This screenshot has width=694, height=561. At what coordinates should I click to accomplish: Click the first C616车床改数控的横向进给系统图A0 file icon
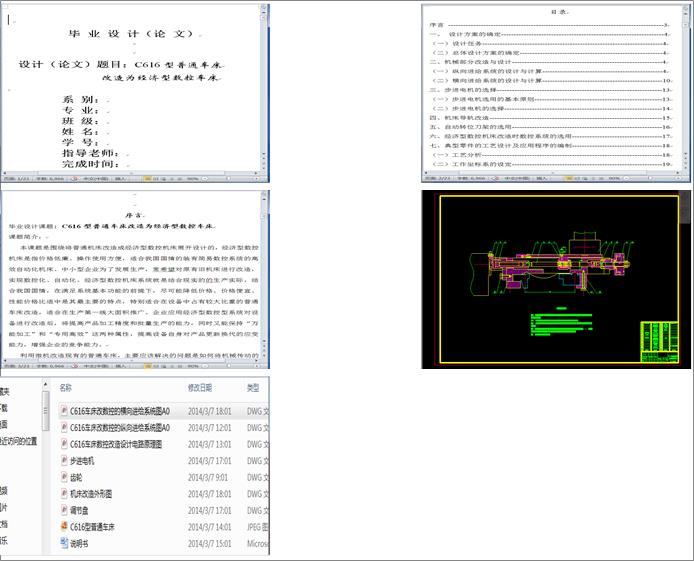(64, 410)
